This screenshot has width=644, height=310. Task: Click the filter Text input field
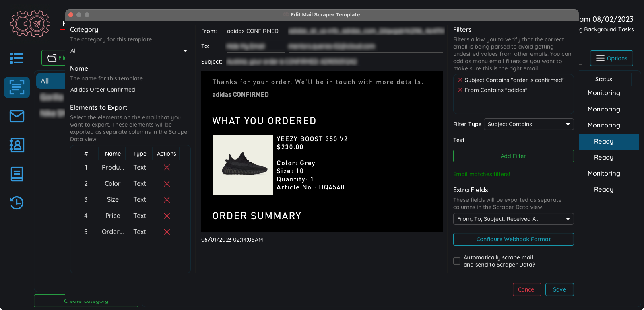click(529, 140)
